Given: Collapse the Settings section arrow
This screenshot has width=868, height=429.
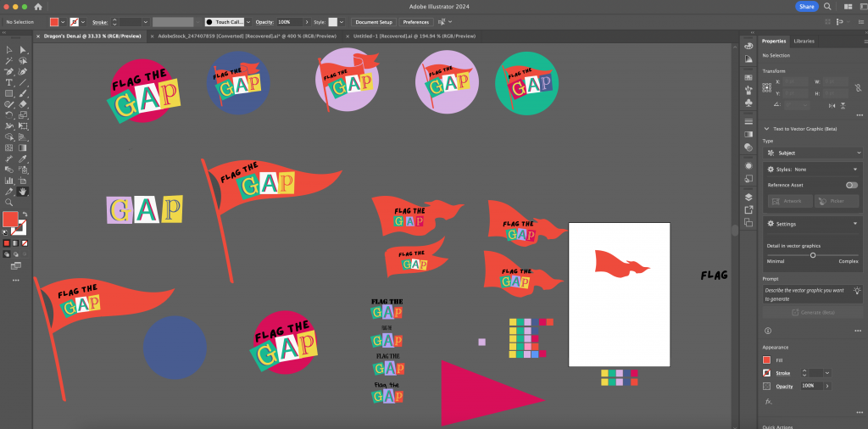Looking at the screenshot, I should [854, 224].
